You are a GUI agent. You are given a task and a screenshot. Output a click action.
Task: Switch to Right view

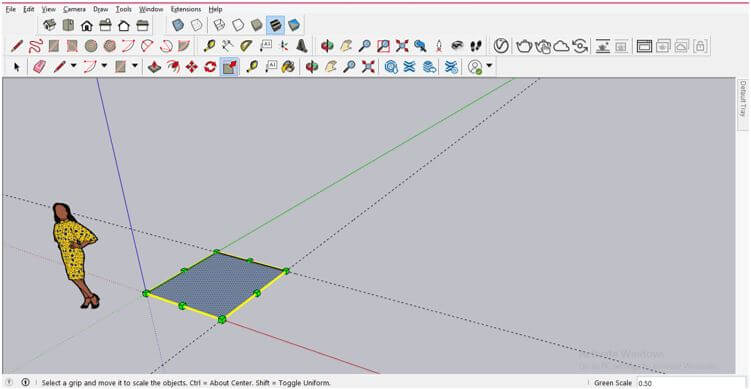click(x=105, y=25)
